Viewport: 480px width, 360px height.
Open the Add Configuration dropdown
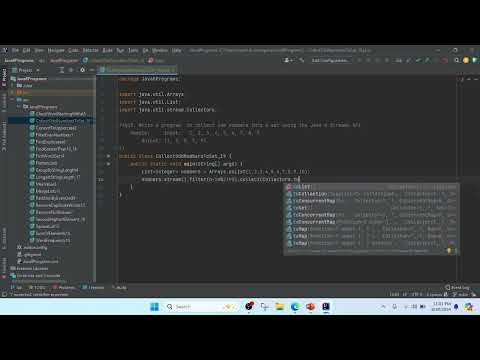(x=330, y=60)
